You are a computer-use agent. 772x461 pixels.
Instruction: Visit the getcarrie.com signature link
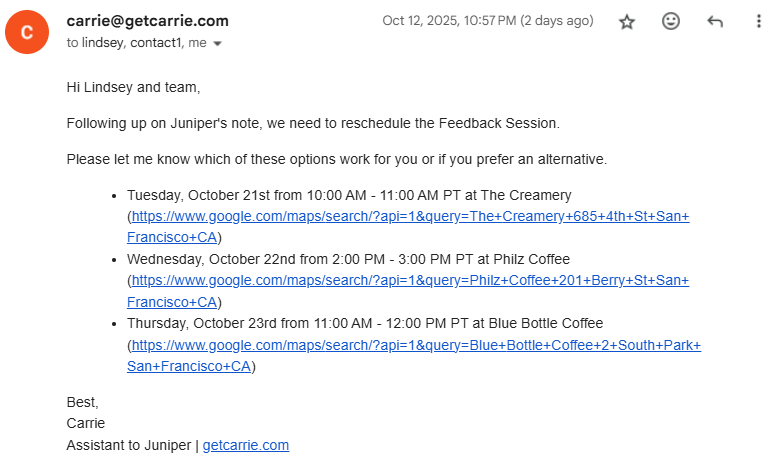pyautogui.click(x=246, y=445)
